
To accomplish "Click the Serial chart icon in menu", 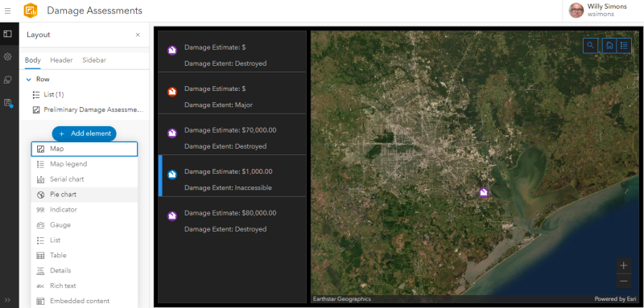I will (40, 179).
